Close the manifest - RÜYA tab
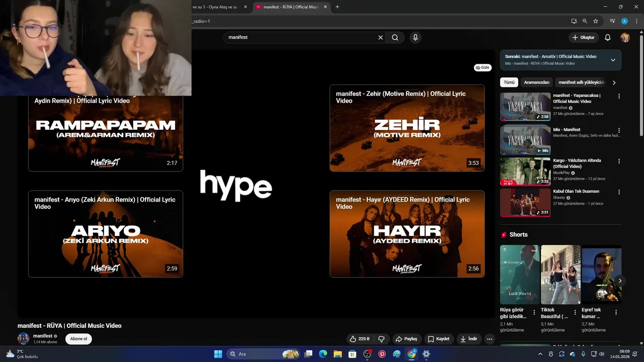Image resolution: width=644 pixels, height=362 pixels. coord(325,7)
